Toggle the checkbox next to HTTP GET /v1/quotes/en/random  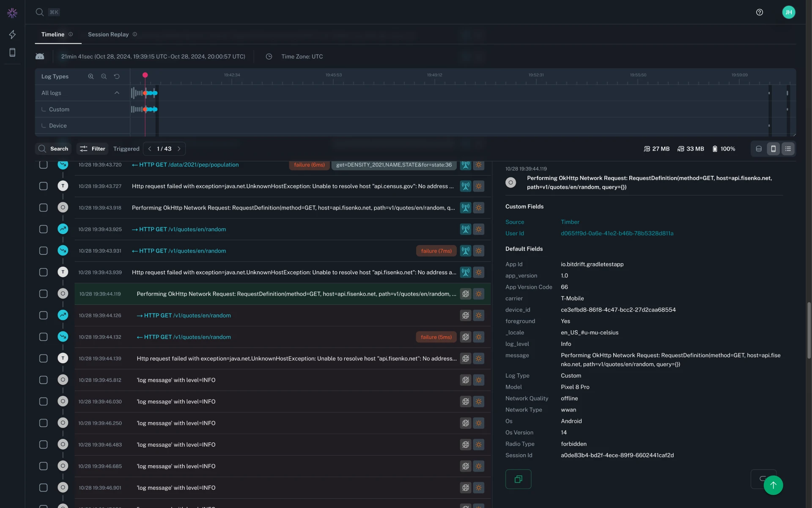43,229
